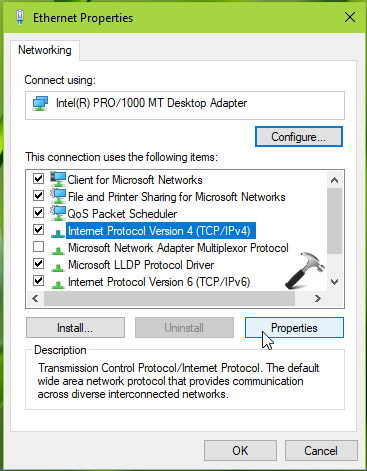Toggle the QoS Packet Scheduler checkbox

38,213
